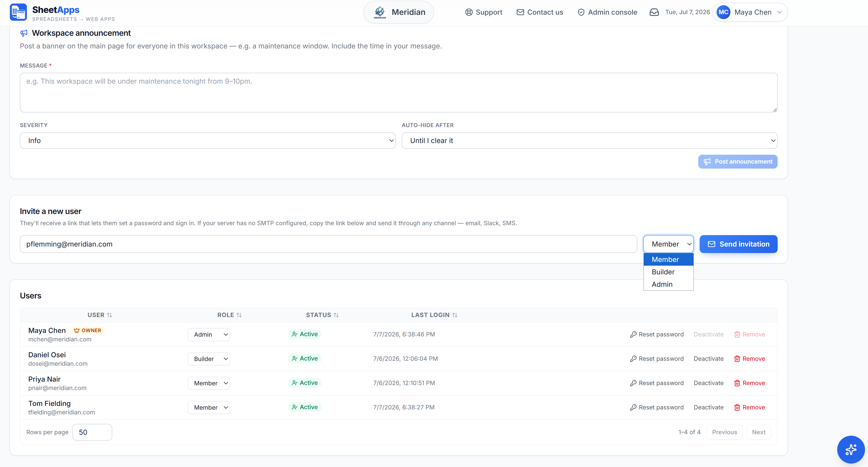Click key icon for Tom Fielding's password reset
The width and height of the screenshot is (868, 467).
click(x=633, y=407)
